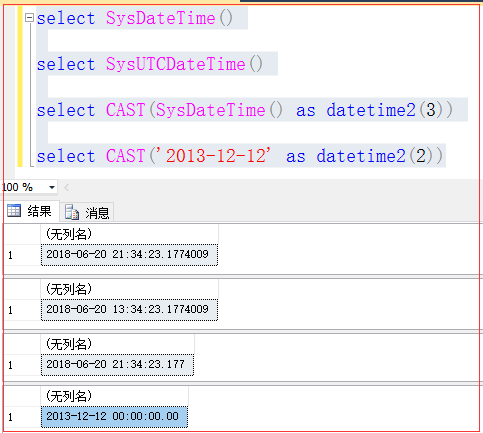Click the results grid icon on 结果 tab
483x433 pixels.
point(14,211)
